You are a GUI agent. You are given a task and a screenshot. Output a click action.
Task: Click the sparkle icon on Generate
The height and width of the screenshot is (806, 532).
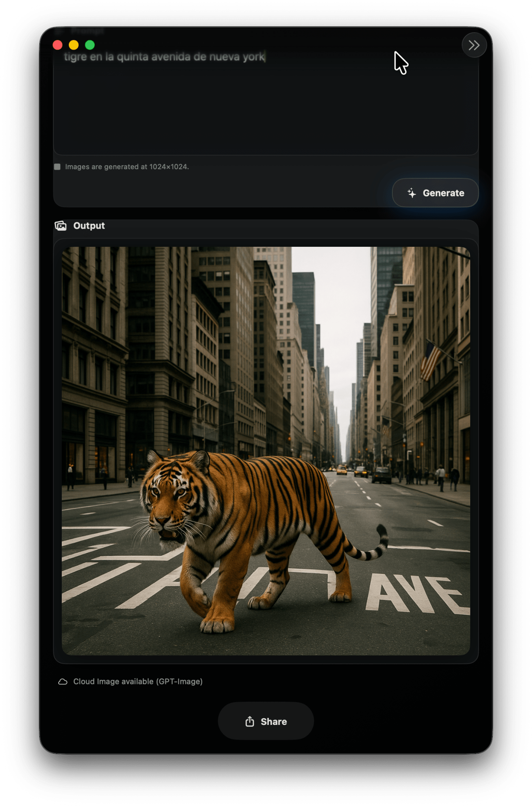(412, 193)
